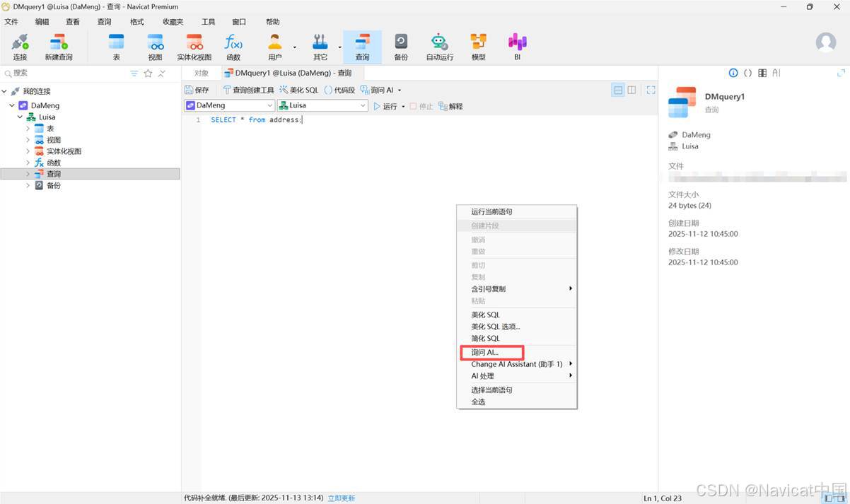
Task: Open the Connection (连接) toolbar icon
Action: coord(20,47)
